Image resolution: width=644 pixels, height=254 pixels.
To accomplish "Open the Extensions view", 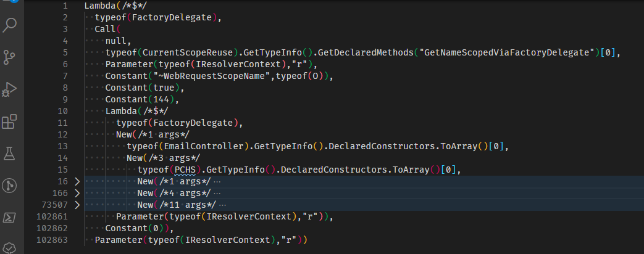I will click(x=9, y=122).
